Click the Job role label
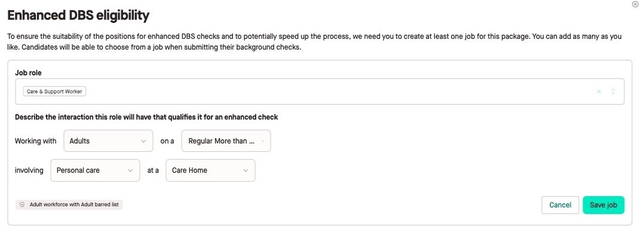 (x=28, y=72)
